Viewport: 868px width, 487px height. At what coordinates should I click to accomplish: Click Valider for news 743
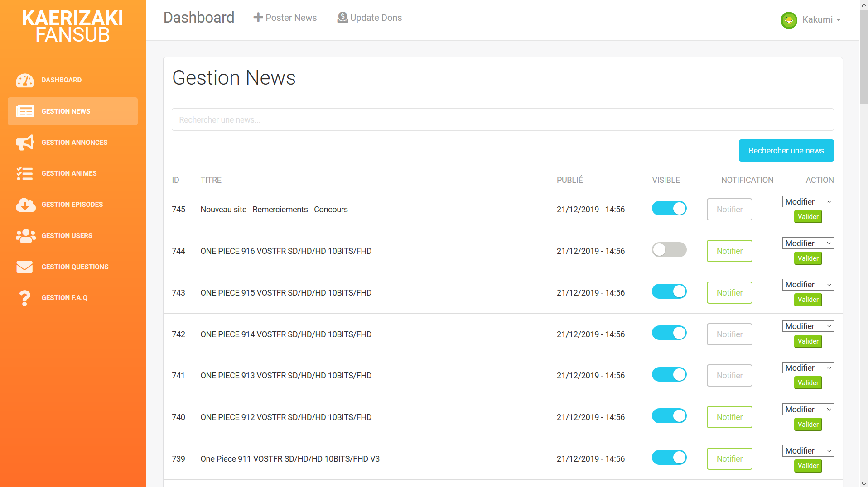pos(808,300)
